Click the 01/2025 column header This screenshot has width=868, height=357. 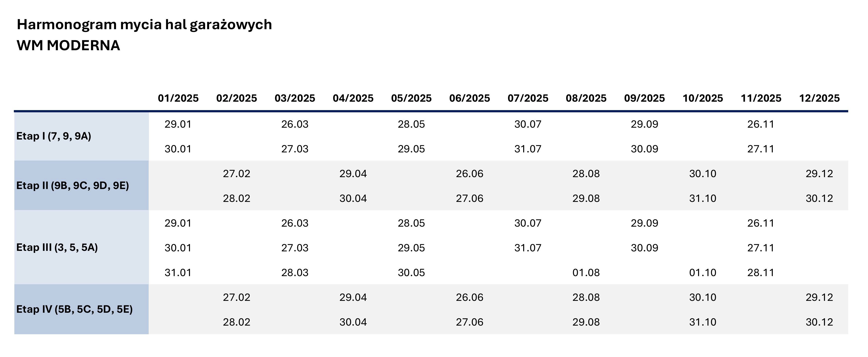(x=178, y=98)
